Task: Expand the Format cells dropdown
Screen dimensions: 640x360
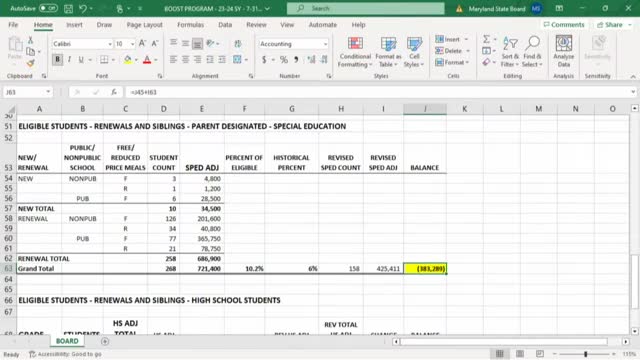Action: 467,62
